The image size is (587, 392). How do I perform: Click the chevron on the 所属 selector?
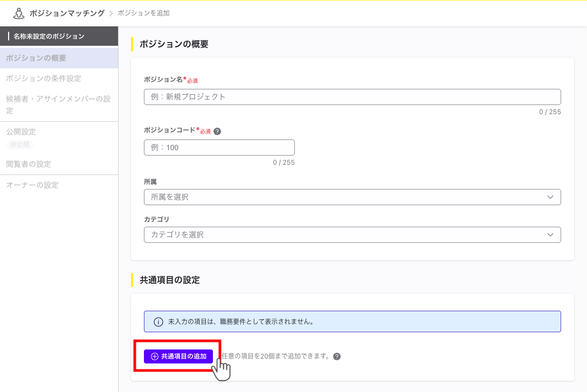(550, 197)
